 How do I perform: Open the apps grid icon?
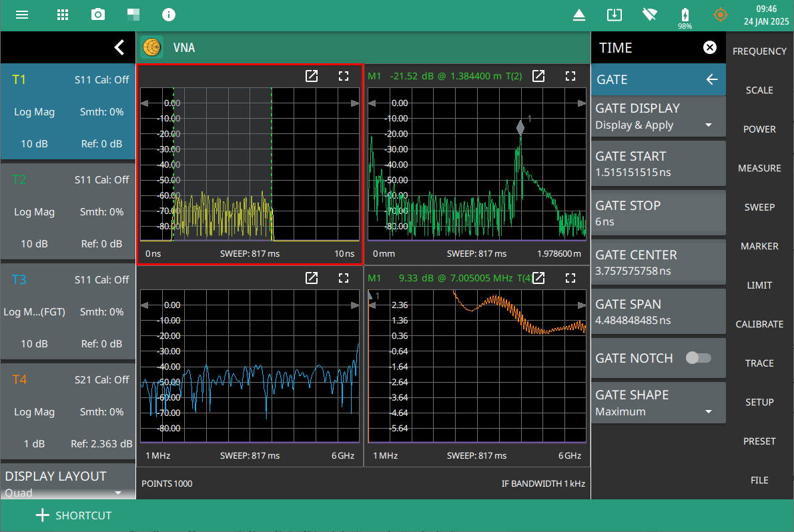point(63,15)
